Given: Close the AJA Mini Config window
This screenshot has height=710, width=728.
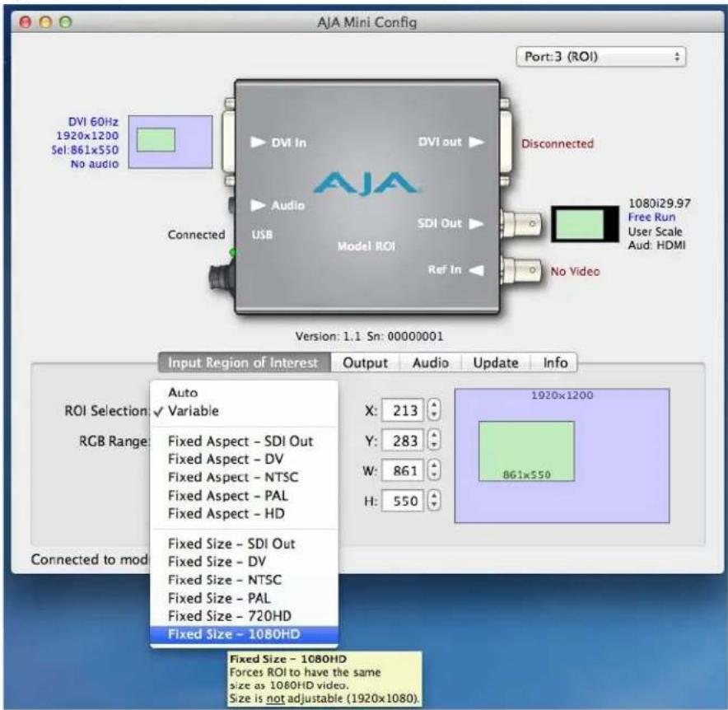Looking at the screenshot, I should tap(26, 21).
